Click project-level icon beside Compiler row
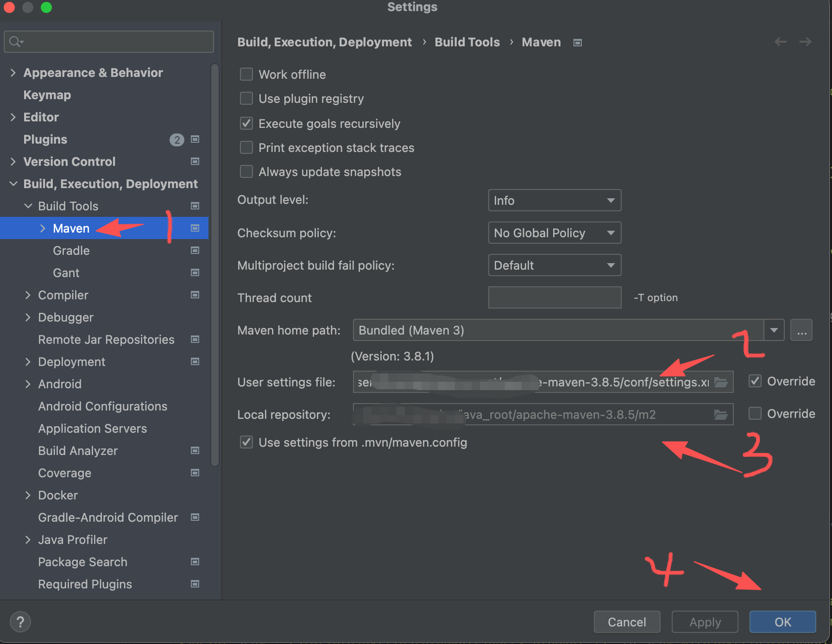 195,295
